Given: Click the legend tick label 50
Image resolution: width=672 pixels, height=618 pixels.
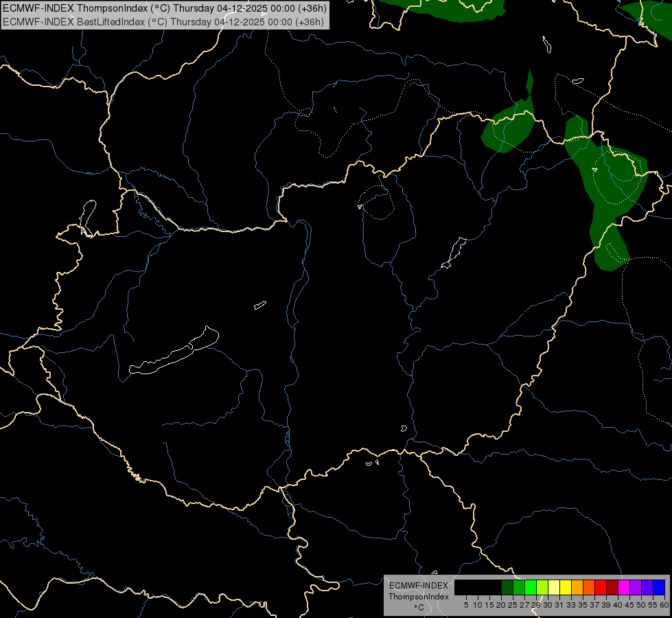Looking at the screenshot, I should 641,605.
